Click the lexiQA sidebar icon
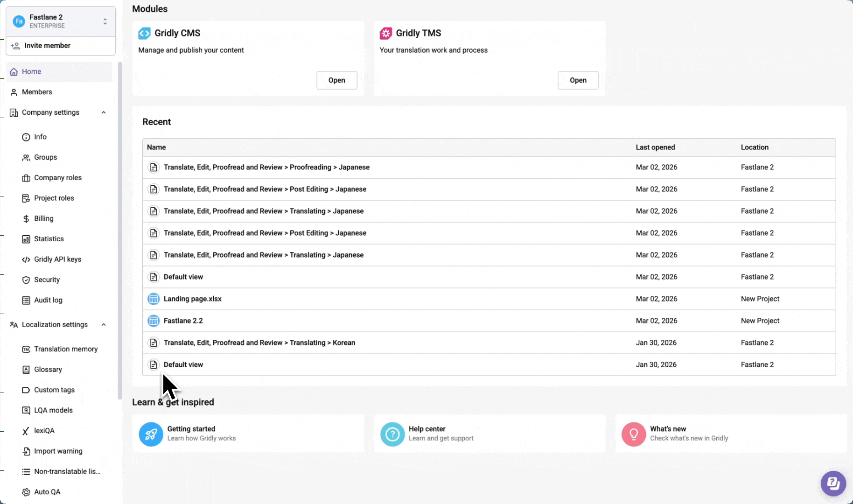The width and height of the screenshot is (853, 504). tap(26, 431)
